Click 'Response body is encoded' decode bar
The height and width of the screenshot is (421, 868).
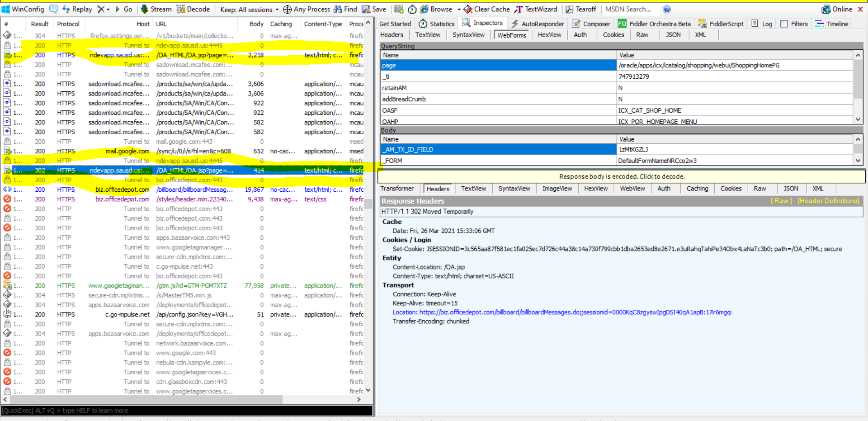(x=622, y=176)
